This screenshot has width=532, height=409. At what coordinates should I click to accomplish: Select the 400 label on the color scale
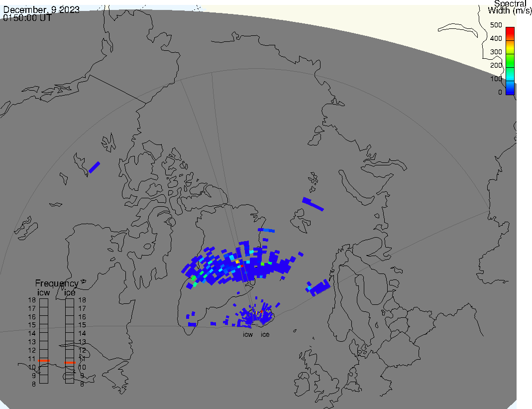pos(496,38)
